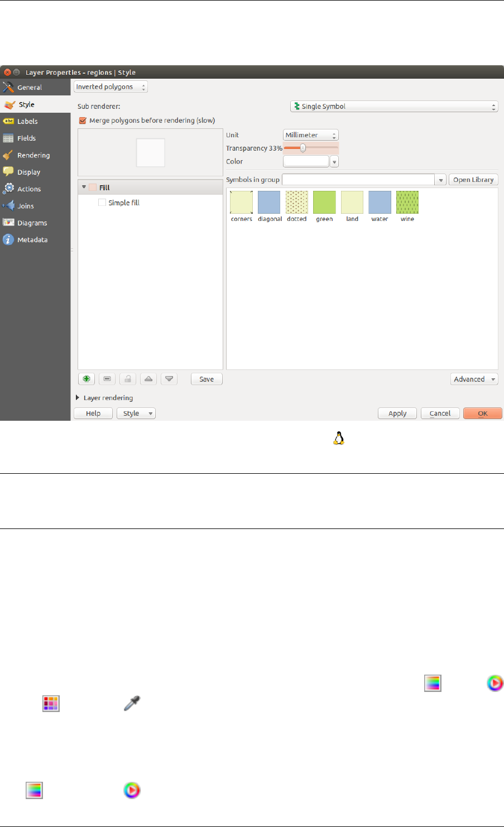Open the Style menu button
The image size is (504, 827).
[136, 413]
